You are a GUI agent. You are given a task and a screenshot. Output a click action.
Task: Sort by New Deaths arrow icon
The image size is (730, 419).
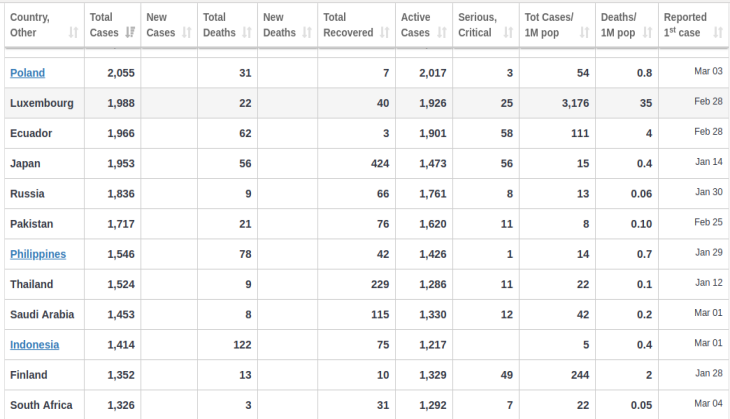point(307,33)
